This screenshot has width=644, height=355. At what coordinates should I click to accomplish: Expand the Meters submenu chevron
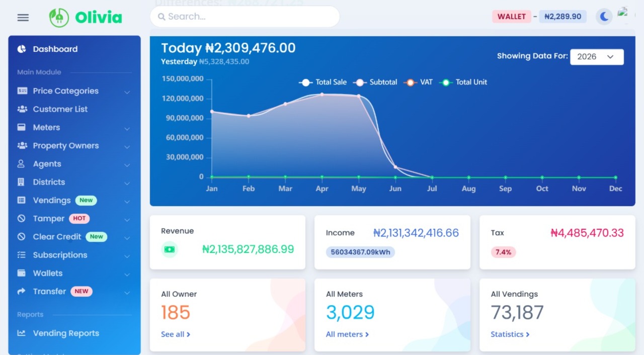click(127, 128)
